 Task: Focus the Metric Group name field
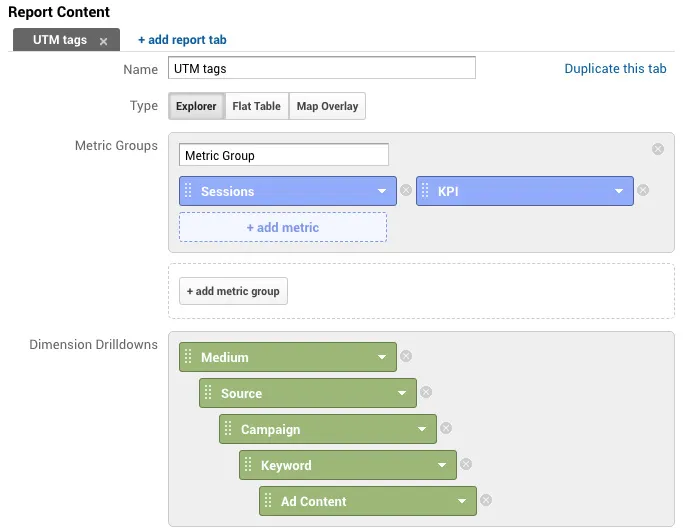point(284,155)
